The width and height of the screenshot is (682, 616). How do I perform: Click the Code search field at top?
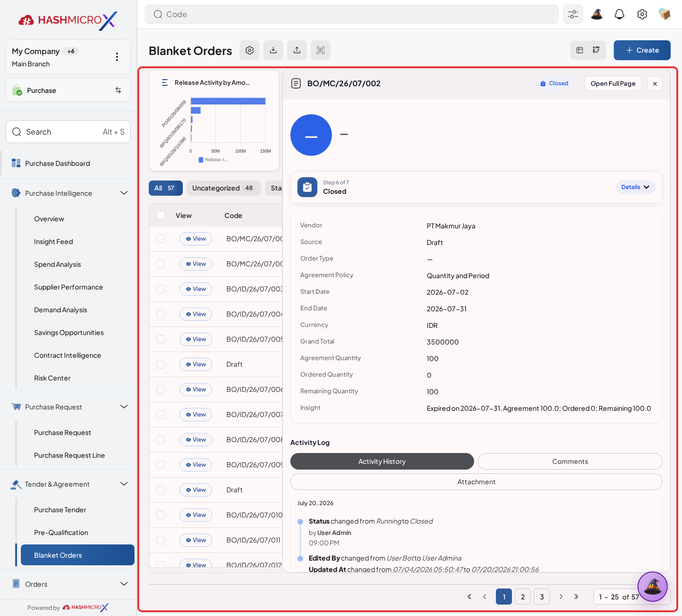click(351, 14)
